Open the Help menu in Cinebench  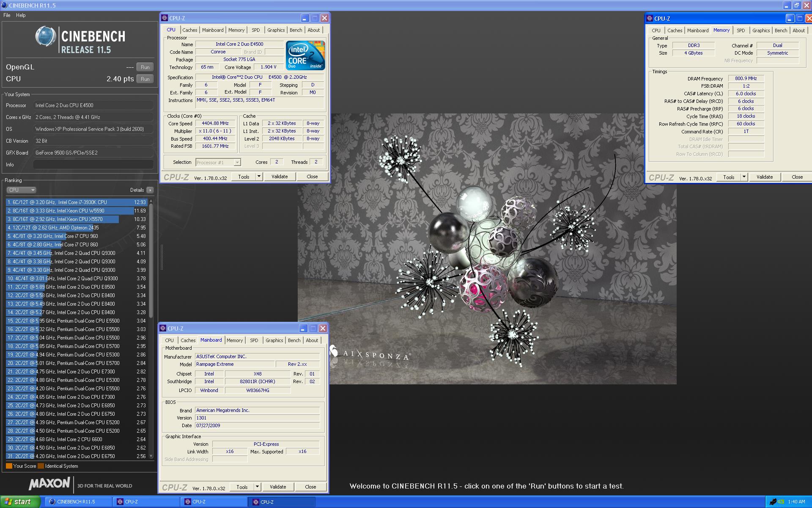click(21, 15)
